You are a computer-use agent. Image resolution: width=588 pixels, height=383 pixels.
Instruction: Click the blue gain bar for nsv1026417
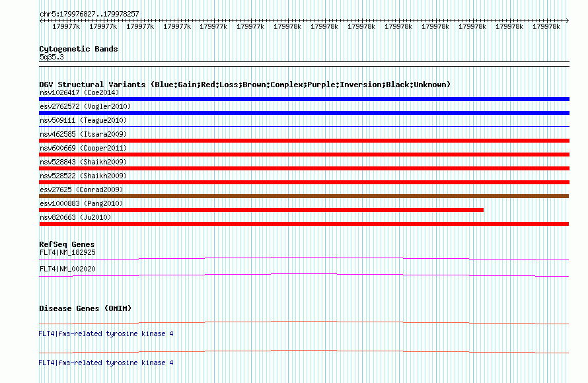tap(304, 99)
